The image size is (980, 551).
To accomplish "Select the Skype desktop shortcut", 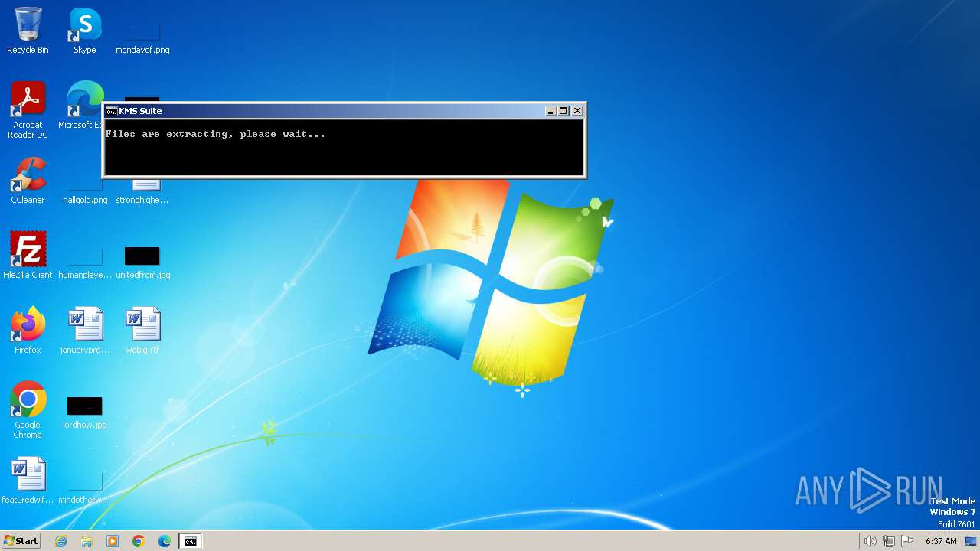I will 85,31.
